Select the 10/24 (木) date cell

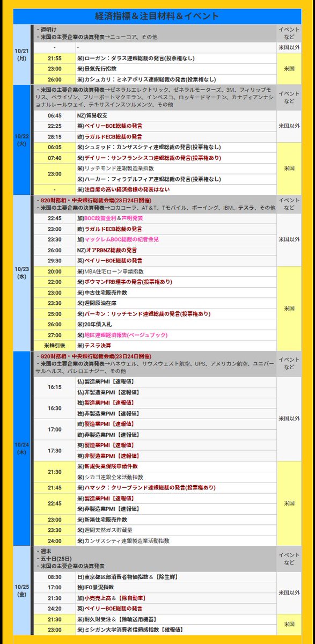click(23, 449)
